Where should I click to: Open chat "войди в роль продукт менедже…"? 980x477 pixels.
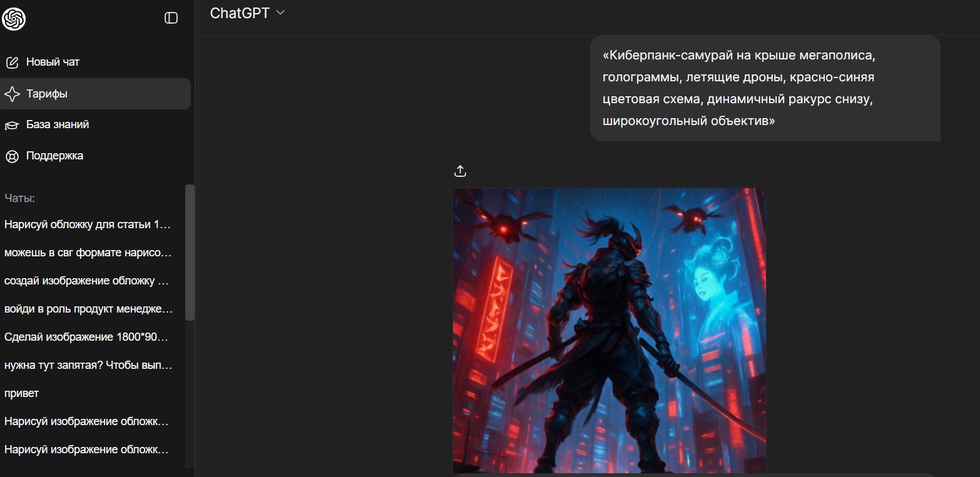pyautogui.click(x=88, y=309)
